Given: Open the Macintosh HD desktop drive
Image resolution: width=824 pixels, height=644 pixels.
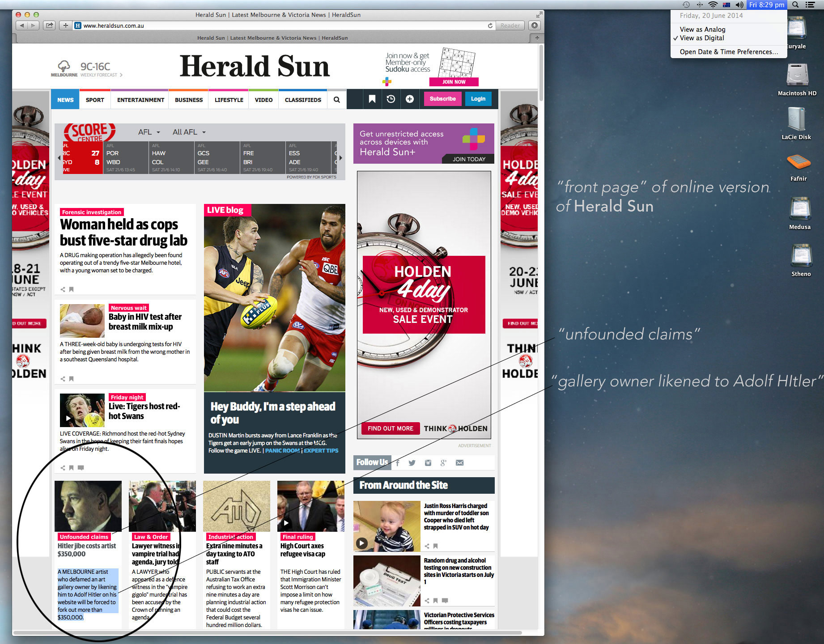Looking at the screenshot, I should (797, 80).
